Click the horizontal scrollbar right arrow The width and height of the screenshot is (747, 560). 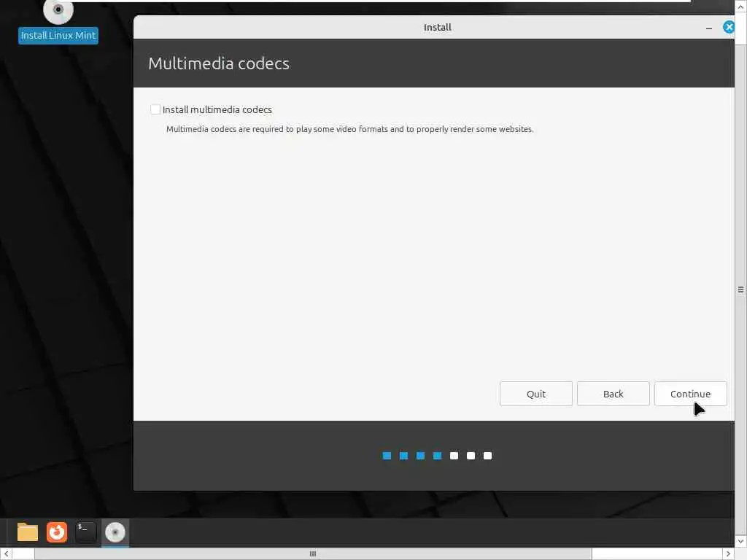pos(729,554)
